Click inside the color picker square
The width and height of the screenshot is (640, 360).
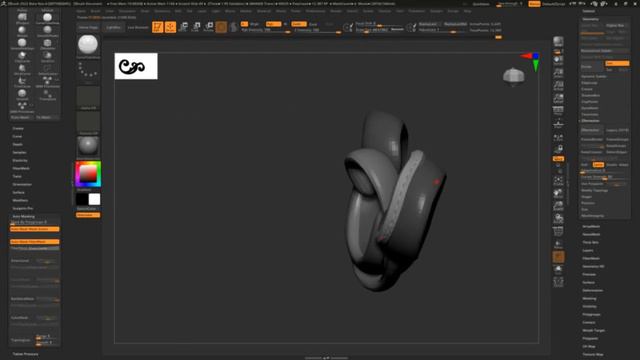click(x=88, y=174)
